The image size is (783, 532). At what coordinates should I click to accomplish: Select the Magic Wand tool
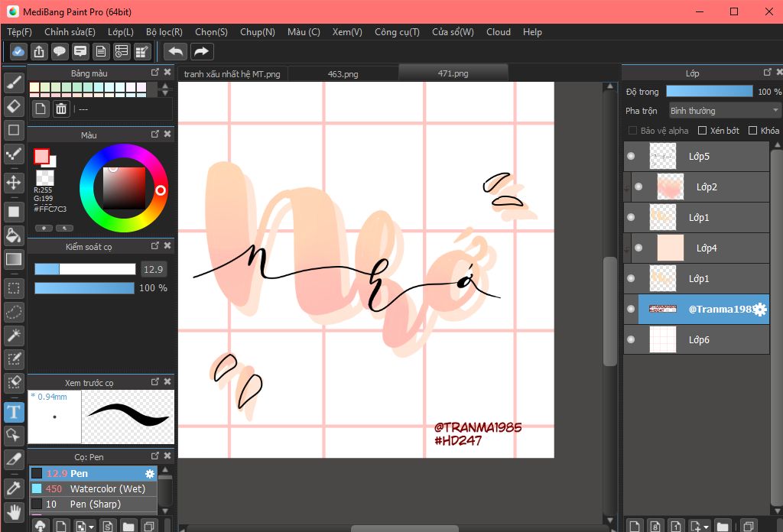14,336
